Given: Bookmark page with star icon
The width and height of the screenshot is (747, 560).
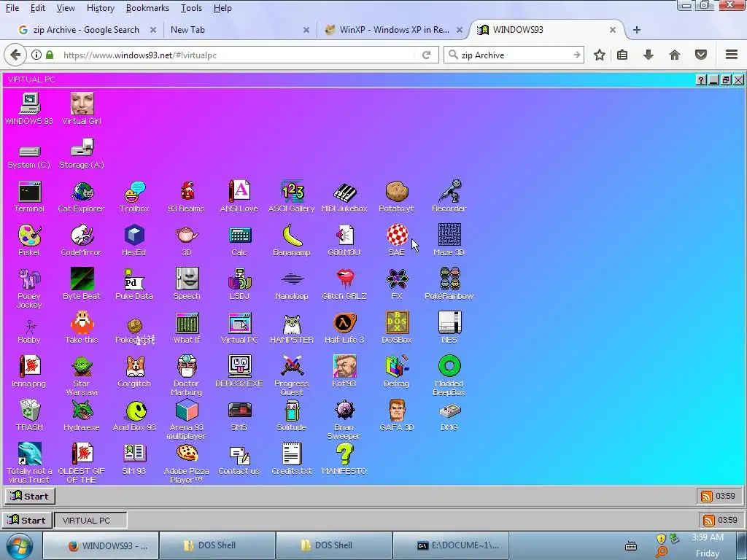Looking at the screenshot, I should (x=600, y=55).
